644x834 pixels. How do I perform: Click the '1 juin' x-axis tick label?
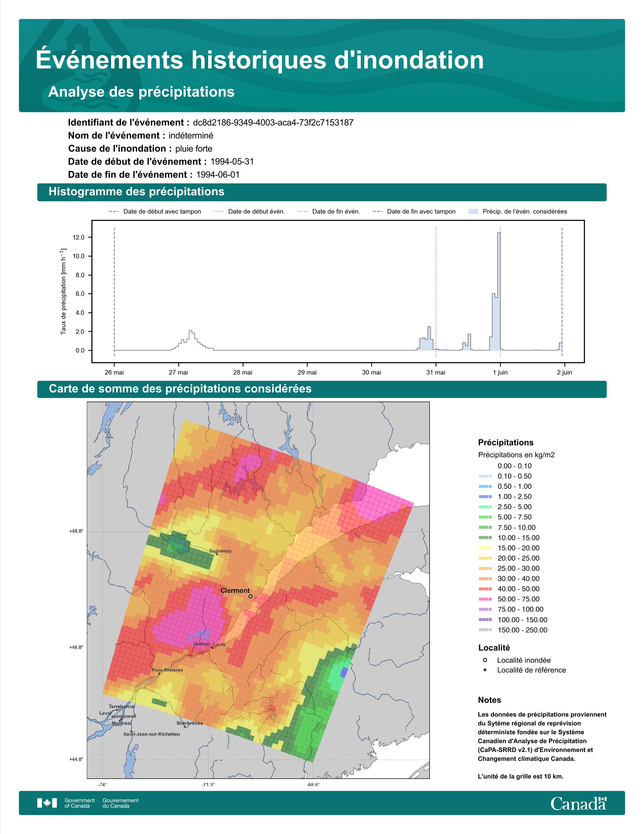pos(500,372)
